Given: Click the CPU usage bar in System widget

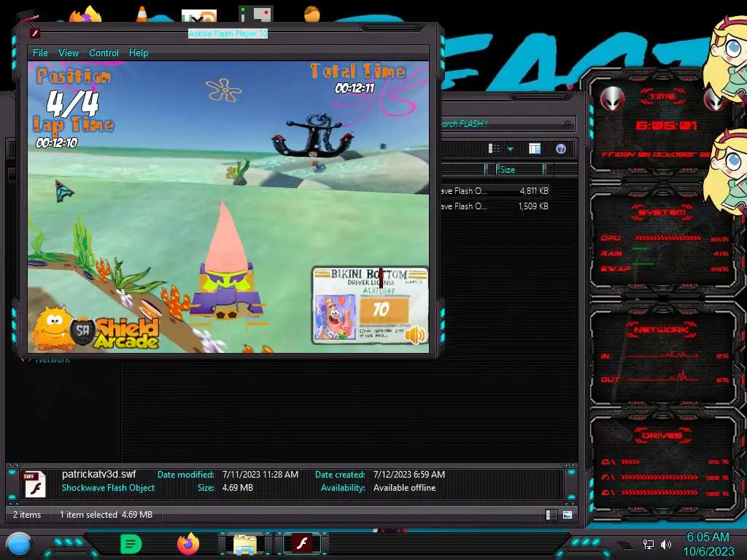Looking at the screenshot, I should pos(667,238).
